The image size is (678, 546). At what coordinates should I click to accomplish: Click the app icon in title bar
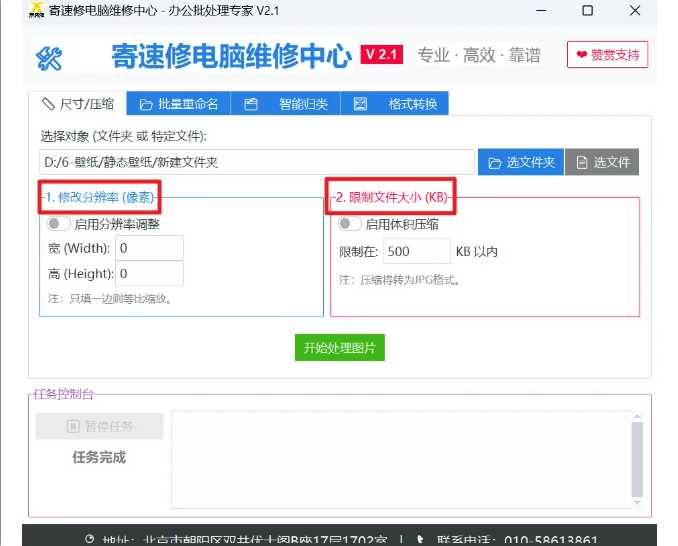coord(36,11)
